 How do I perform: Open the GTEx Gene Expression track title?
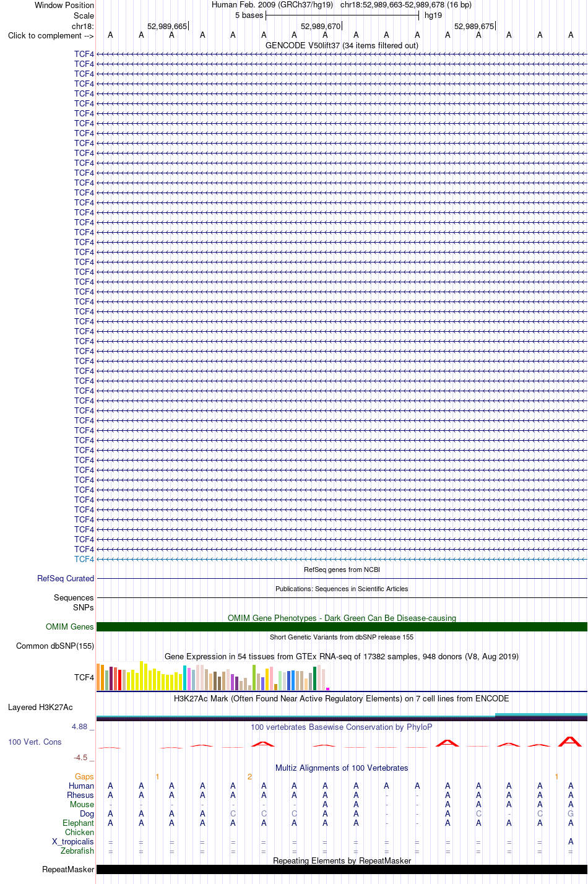click(x=342, y=656)
